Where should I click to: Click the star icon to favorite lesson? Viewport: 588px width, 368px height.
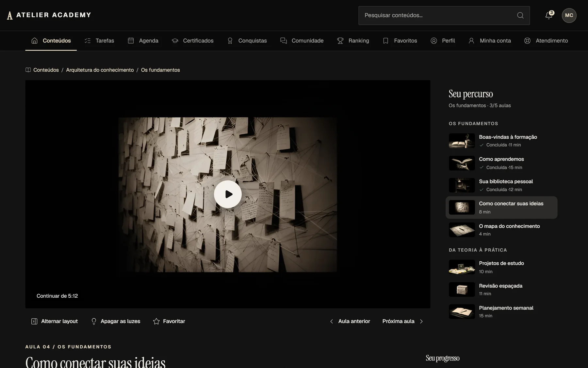[x=156, y=321]
